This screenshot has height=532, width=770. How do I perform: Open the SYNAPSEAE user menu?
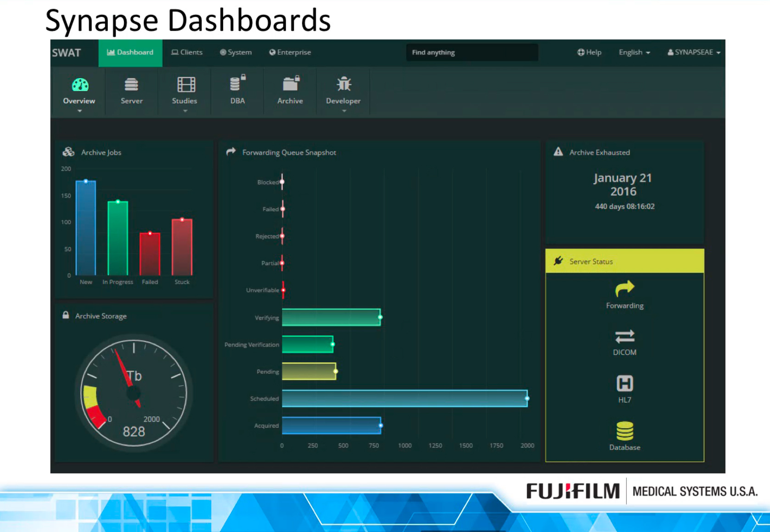tap(693, 52)
